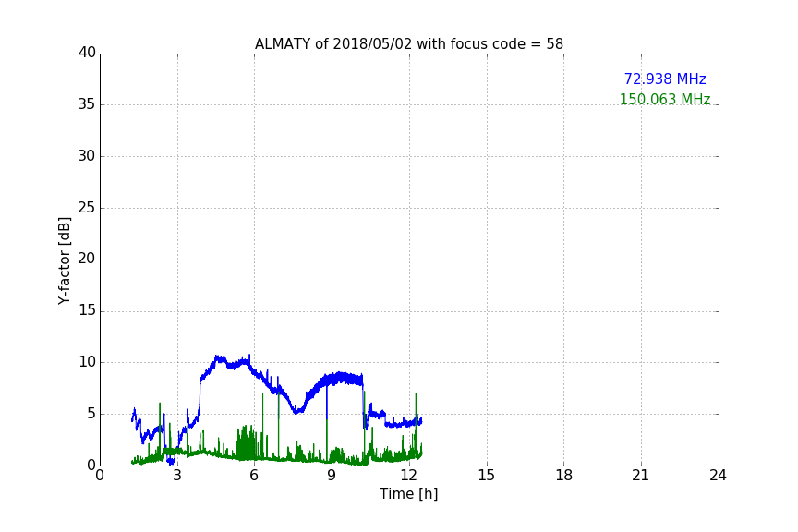The image size is (798, 532).
Task: Click the plot title 'ALMATY of 2018/05/02 with focus code = 58'
Action: (408, 44)
